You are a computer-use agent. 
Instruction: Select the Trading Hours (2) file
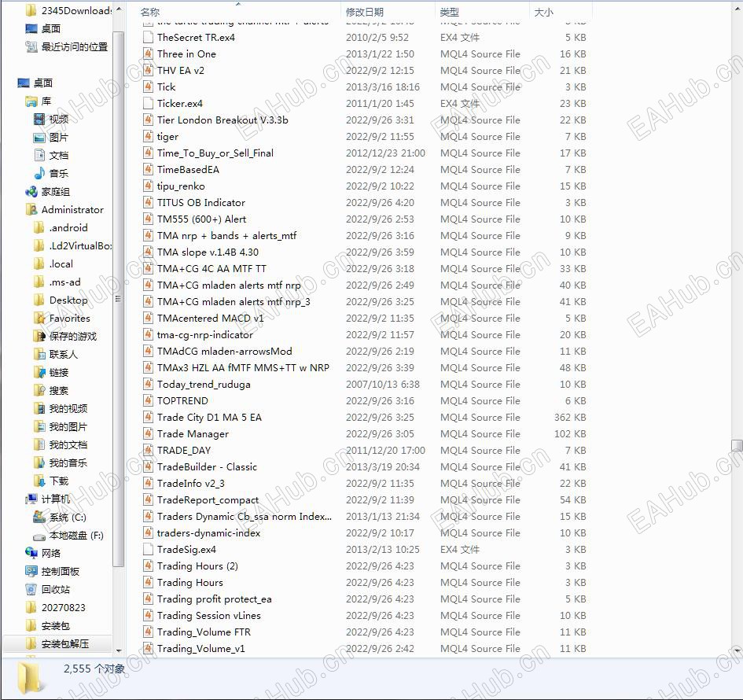197,566
